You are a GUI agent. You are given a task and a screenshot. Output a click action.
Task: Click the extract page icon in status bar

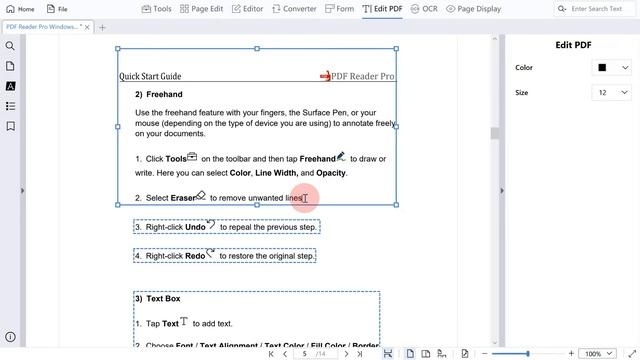tap(465, 354)
